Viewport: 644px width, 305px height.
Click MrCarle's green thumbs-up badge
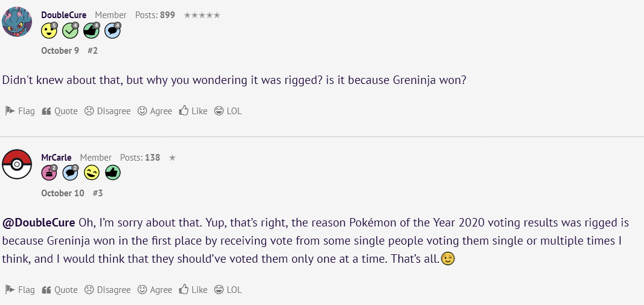tap(112, 173)
